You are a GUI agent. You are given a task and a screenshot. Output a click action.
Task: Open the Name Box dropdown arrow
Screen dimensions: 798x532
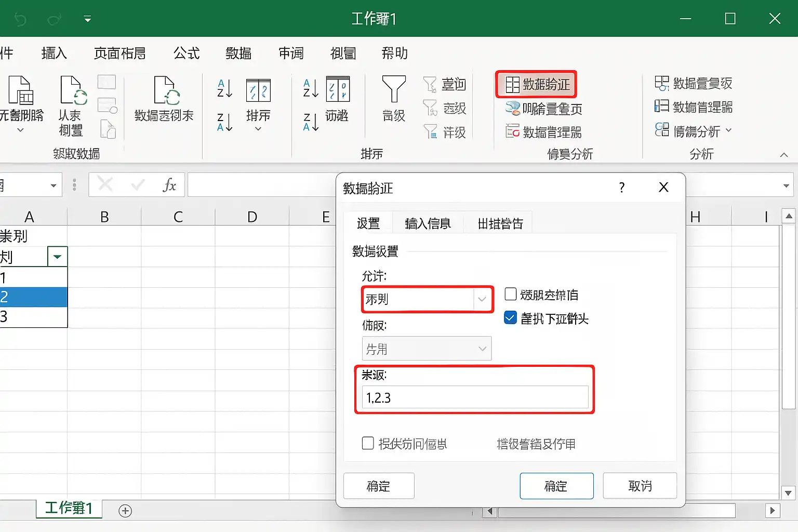[x=53, y=185]
